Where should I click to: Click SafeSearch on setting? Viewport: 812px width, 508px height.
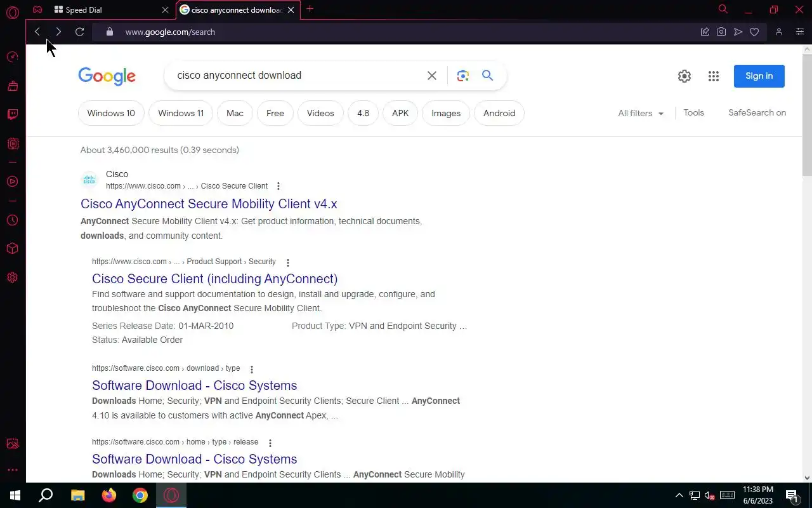click(757, 112)
